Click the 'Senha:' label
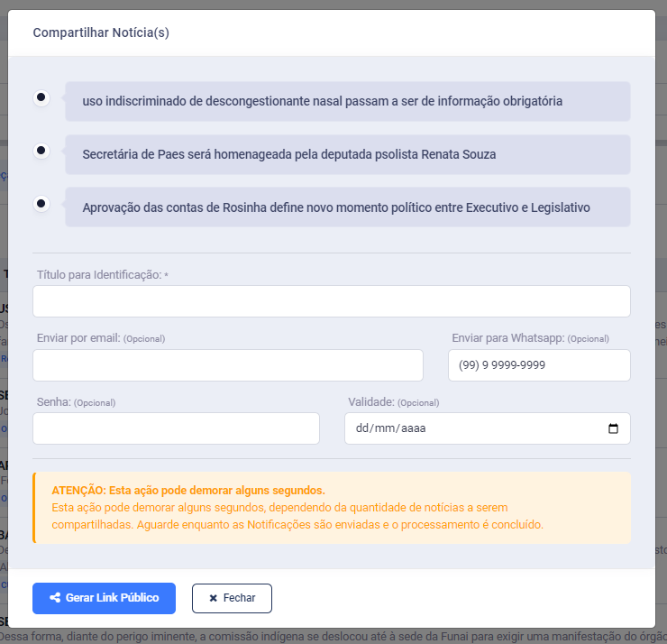 pyautogui.click(x=54, y=402)
